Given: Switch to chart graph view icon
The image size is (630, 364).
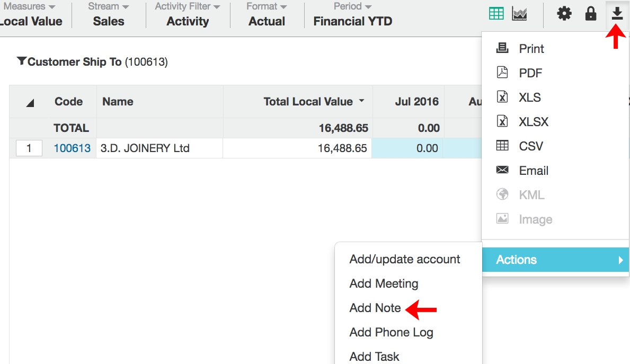Looking at the screenshot, I should click(x=519, y=14).
